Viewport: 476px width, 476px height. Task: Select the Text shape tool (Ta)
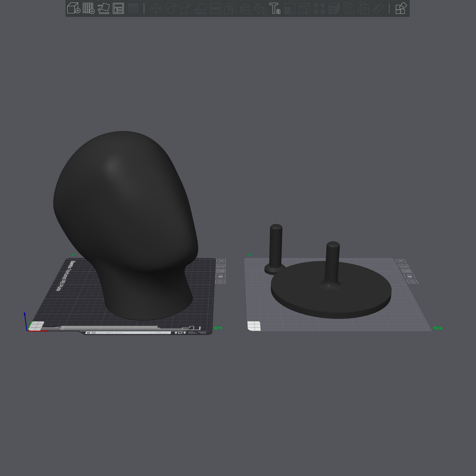click(x=274, y=8)
